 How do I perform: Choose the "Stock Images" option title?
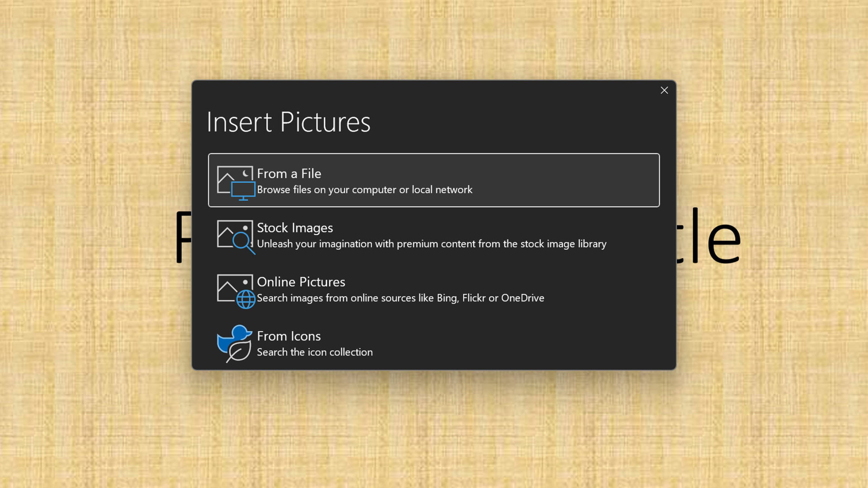pos(295,228)
